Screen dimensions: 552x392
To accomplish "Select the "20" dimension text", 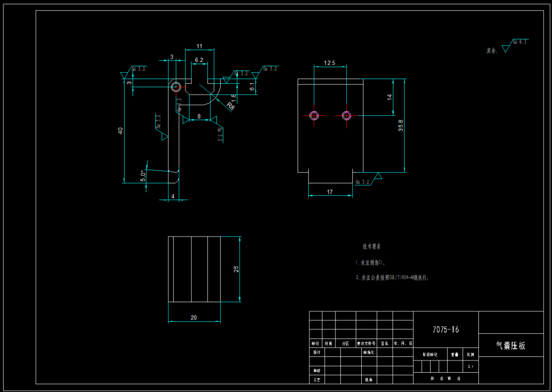I will (x=193, y=318).
